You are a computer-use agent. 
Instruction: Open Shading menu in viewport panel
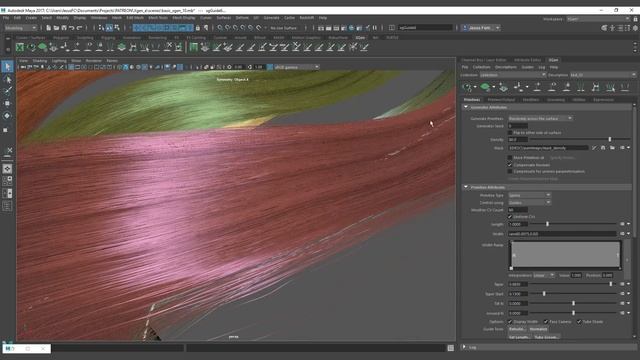[40, 61]
